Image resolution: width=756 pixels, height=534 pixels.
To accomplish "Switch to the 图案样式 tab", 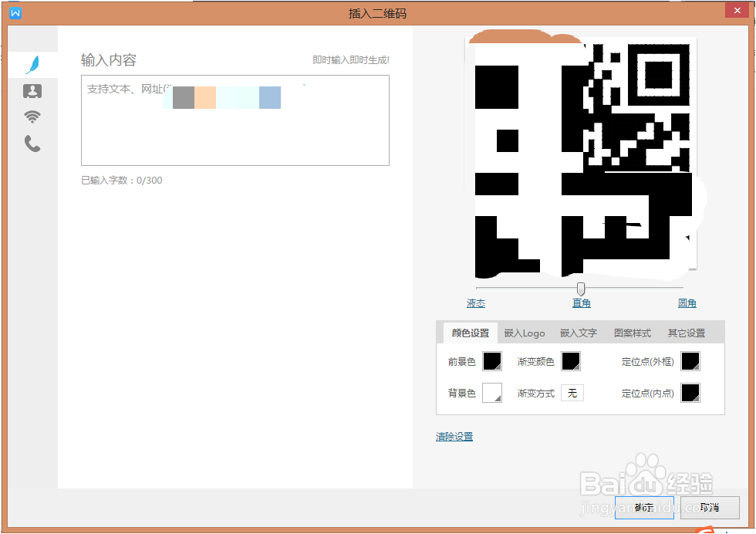I will point(633,333).
